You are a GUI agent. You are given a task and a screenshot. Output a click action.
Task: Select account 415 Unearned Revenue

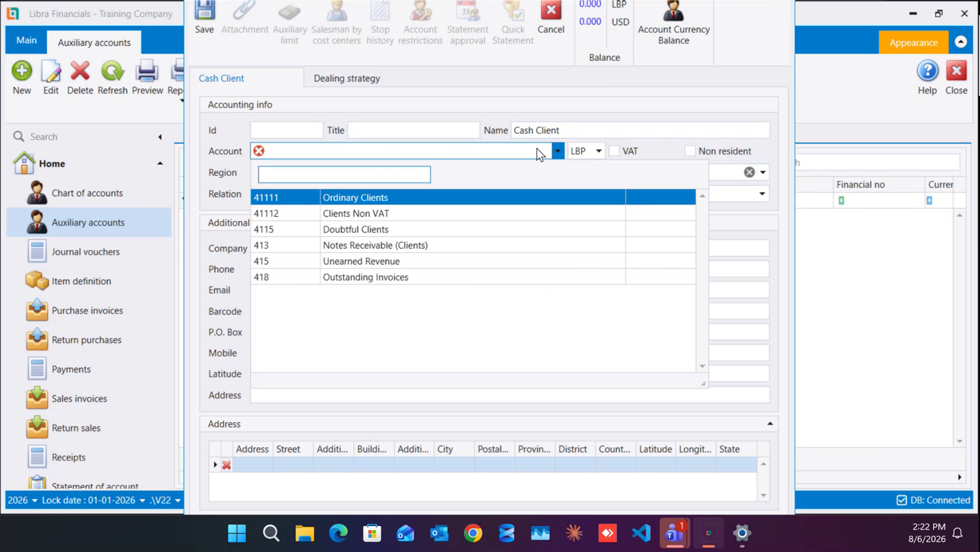[473, 261]
